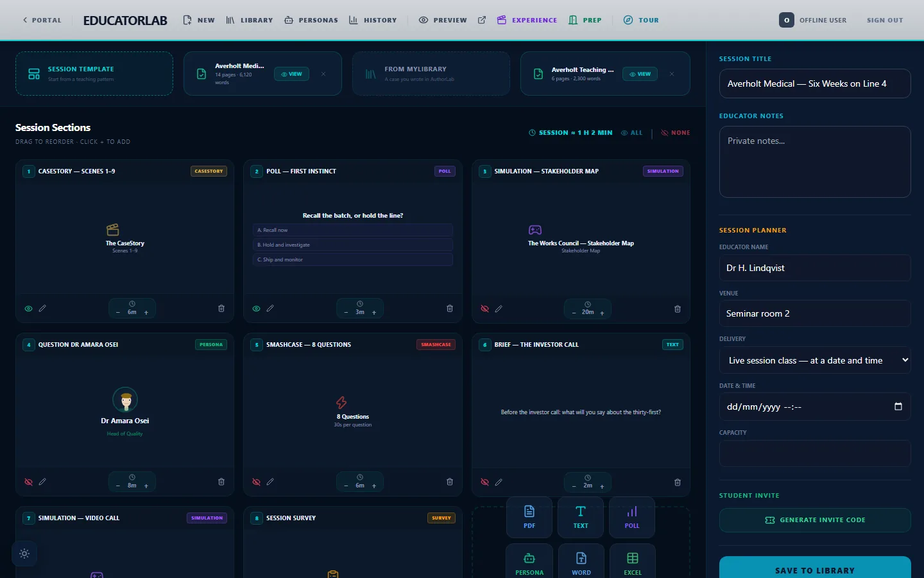924x578 pixels.
Task: Open the Library menu item
Action: 250,21
